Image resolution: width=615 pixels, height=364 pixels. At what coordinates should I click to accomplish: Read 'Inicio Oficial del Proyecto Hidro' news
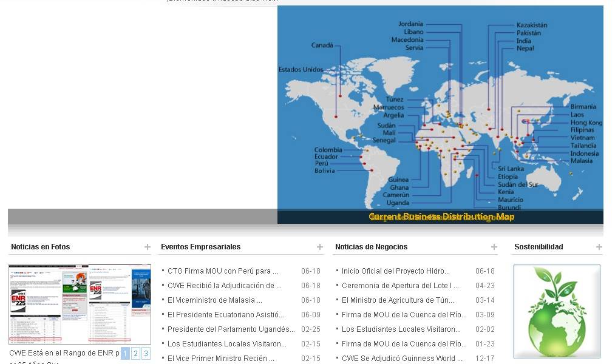pyautogui.click(x=395, y=271)
